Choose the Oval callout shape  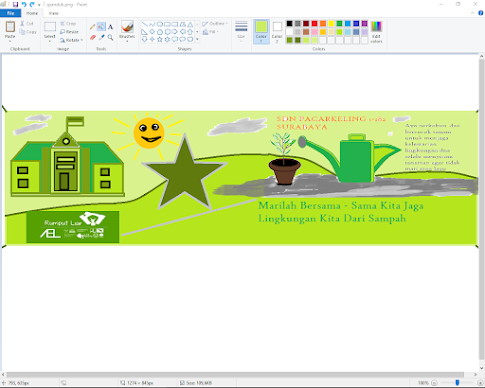click(x=182, y=39)
